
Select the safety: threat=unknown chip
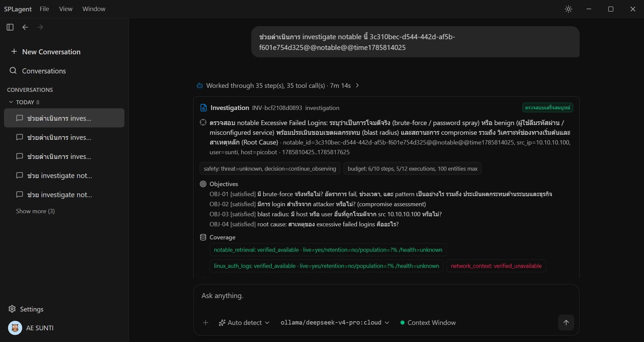click(x=270, y=169)
